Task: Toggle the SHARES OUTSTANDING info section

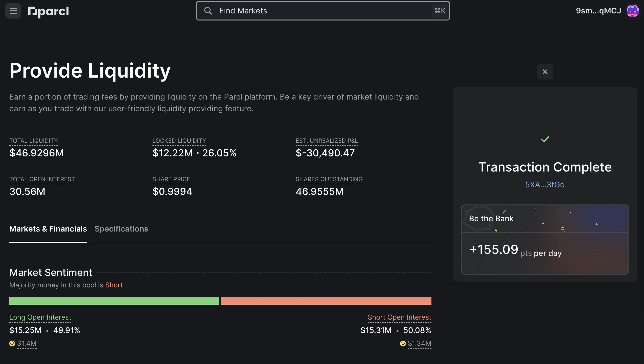Action: coord(329,179)
